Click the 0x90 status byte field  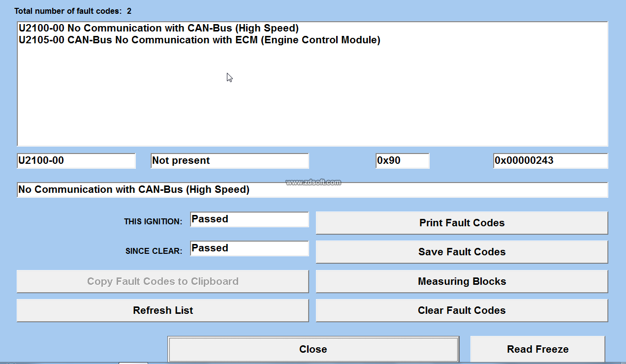402,161
